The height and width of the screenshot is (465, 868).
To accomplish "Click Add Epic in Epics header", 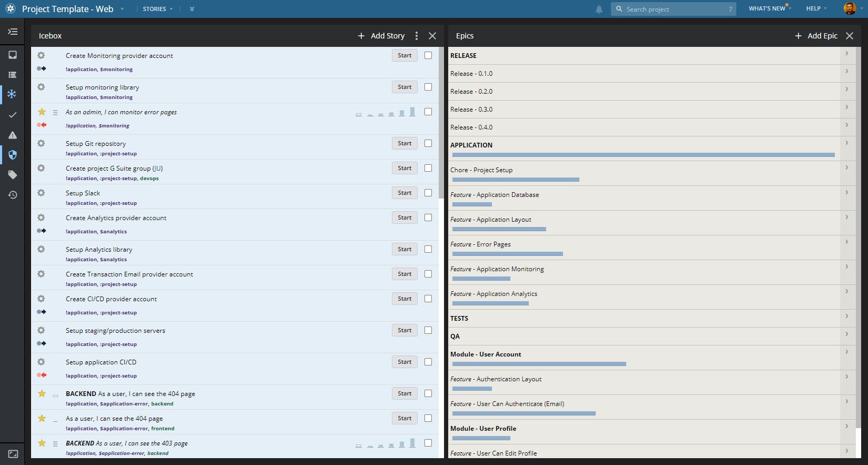I will (x=816, y=36).
